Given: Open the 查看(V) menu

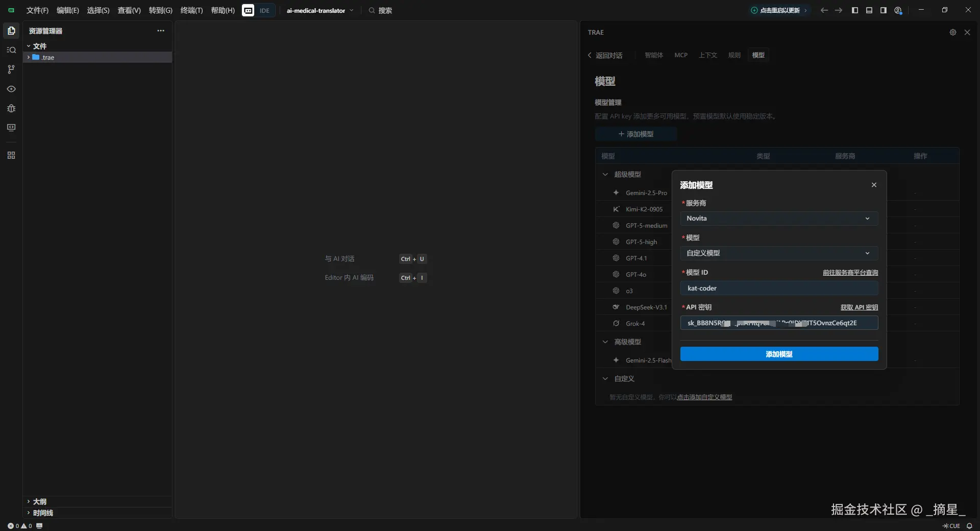Looking at the screenshot, I should tap(129, 10).
